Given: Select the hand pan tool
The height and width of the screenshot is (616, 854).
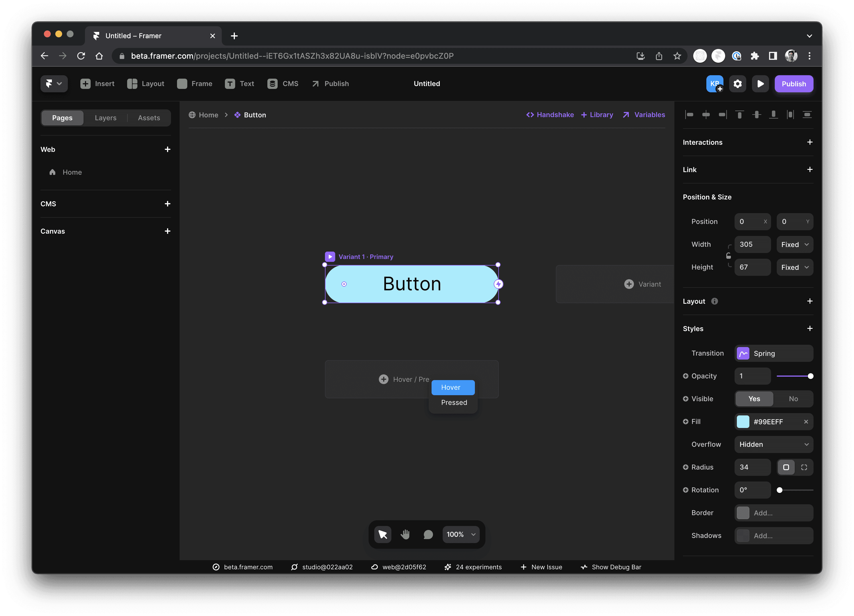Looking at the screenshot, I should [x=405, y=534].
